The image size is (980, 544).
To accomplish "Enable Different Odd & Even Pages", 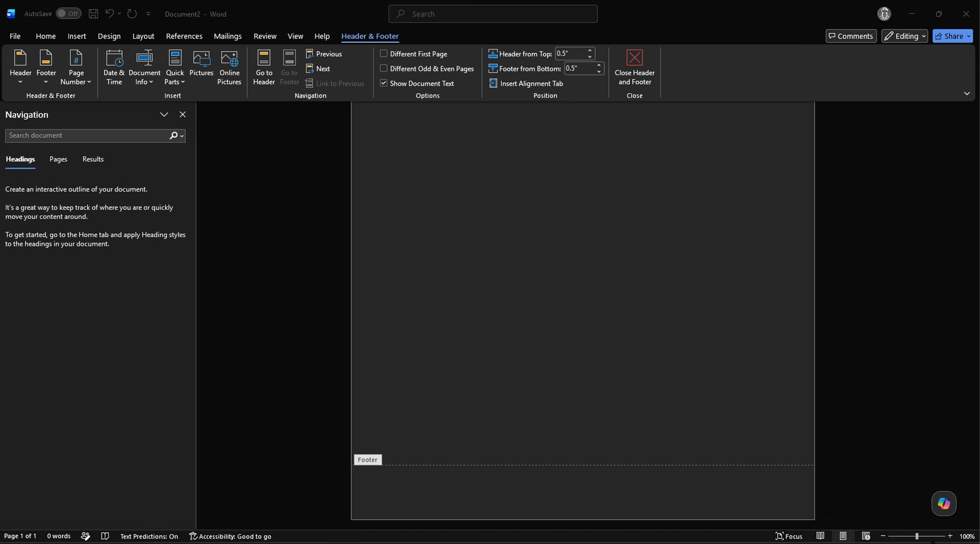I will pyautogui.click(x=383, y=68).
